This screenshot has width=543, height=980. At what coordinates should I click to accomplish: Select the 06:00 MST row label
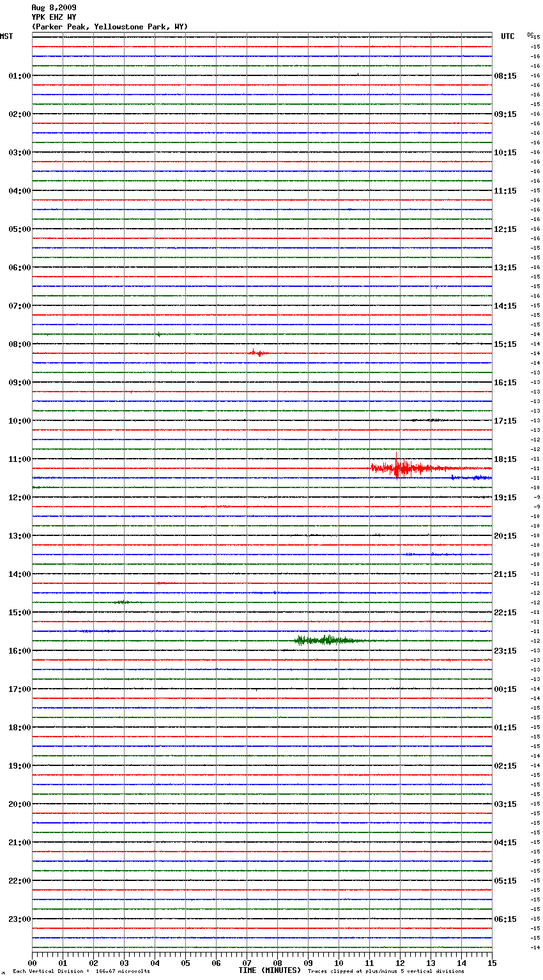(20, 268)
